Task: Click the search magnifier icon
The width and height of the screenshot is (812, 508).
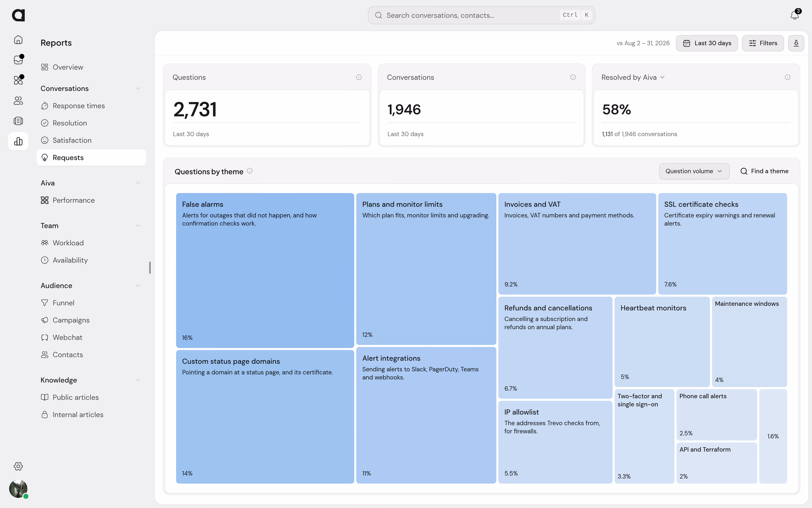Action: click(x=379, y=15)
